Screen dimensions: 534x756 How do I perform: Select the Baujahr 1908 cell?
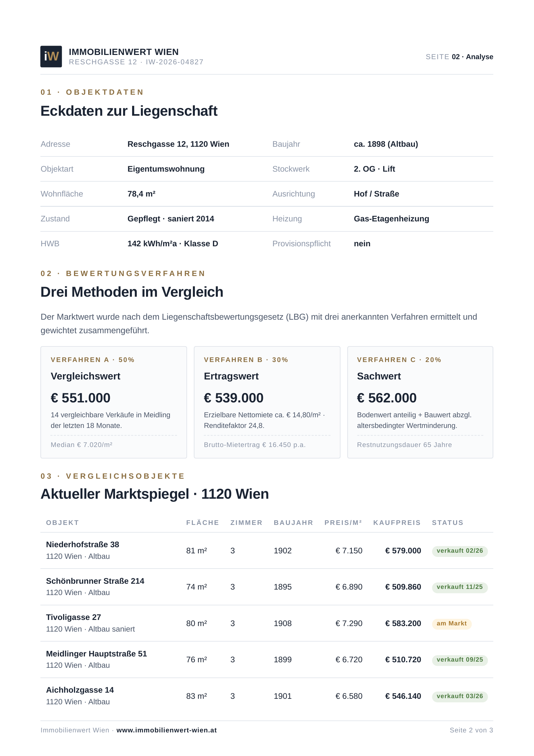click(283, 623)
